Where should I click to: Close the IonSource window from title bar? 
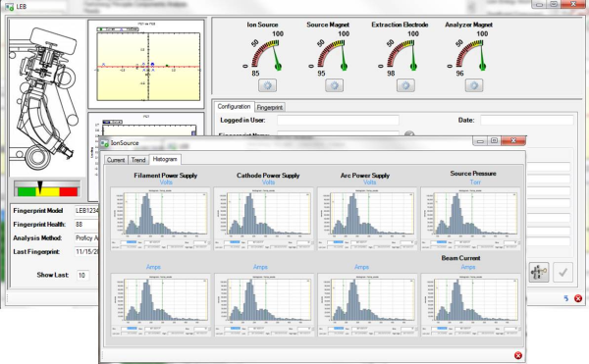(513, 140)
